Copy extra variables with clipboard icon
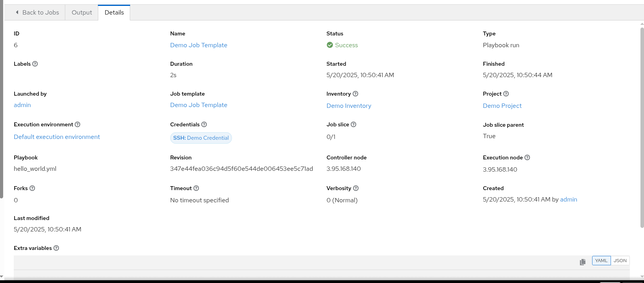Viewport: 644px width, 283px height. [583, 262]
